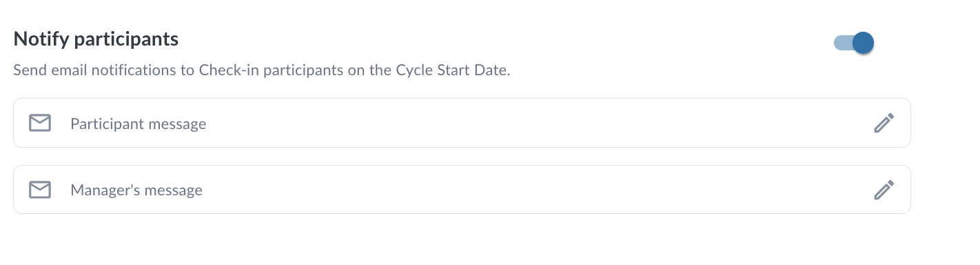980x265 pixels.
Task: Select the "Manager's message" label text
Action: [136, 190]
